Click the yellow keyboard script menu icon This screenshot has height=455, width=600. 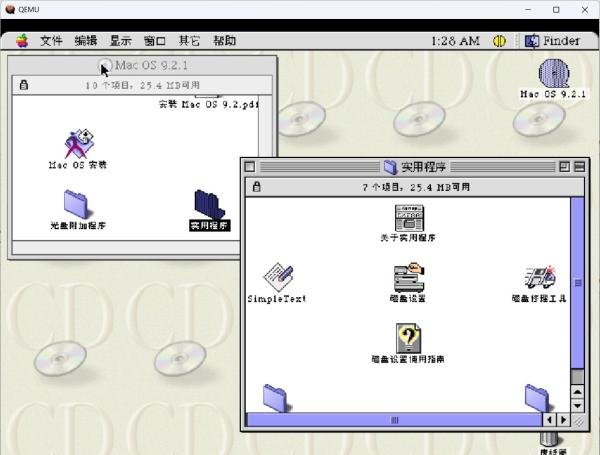pyautogui.click(x=499, y=41)
